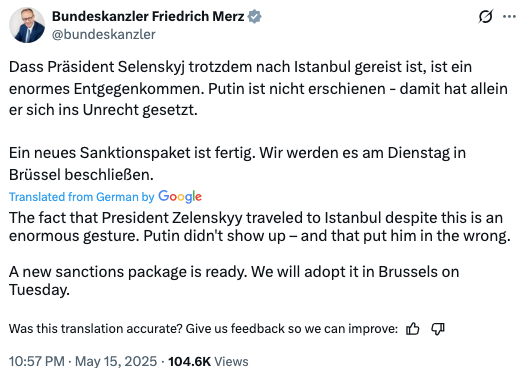531x368 pixels.
Task: Click the 'Brüssel beschließen' line of text
Action: pyautogui.click(x=81, y=175)
